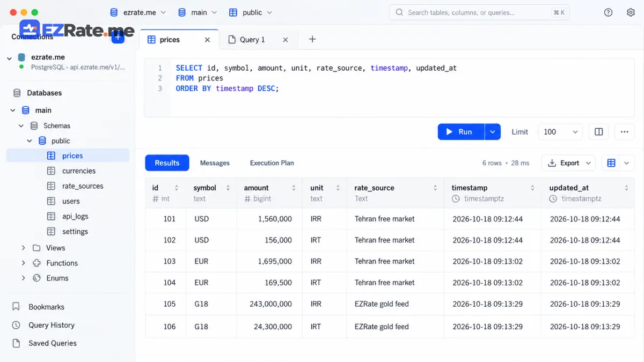
Task: Sort by the id column sort icon
Action: pyautogui.click(x=177, y=188)
